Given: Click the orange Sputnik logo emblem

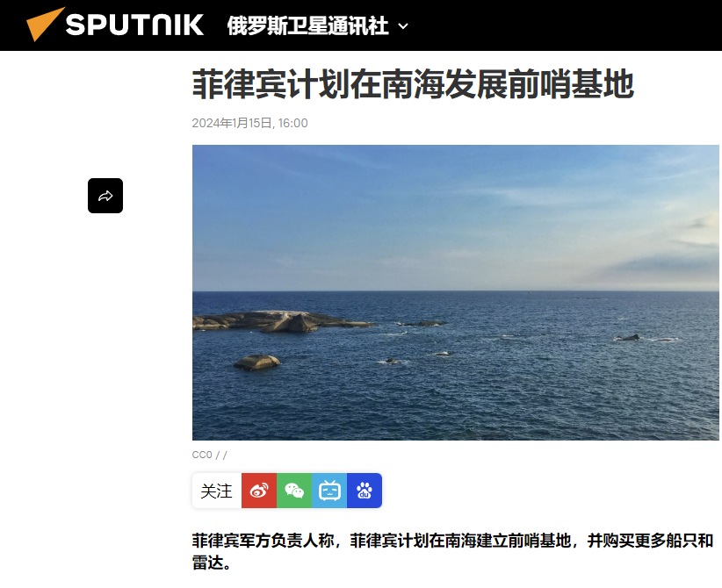Looking at the screenshot, I should pos(45,24).
